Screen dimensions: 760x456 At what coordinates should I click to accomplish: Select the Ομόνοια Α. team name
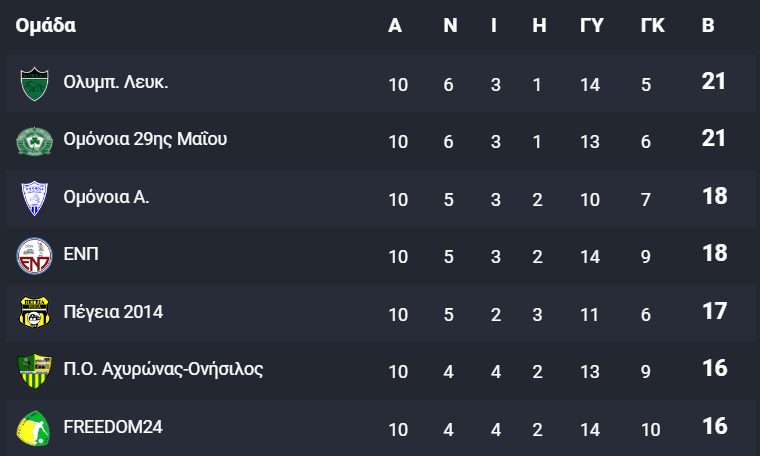(x=106, y=197)
